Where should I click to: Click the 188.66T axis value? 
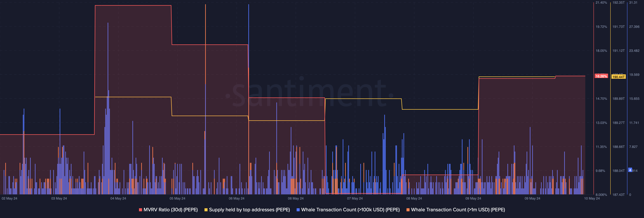click(x=619, y=147)
